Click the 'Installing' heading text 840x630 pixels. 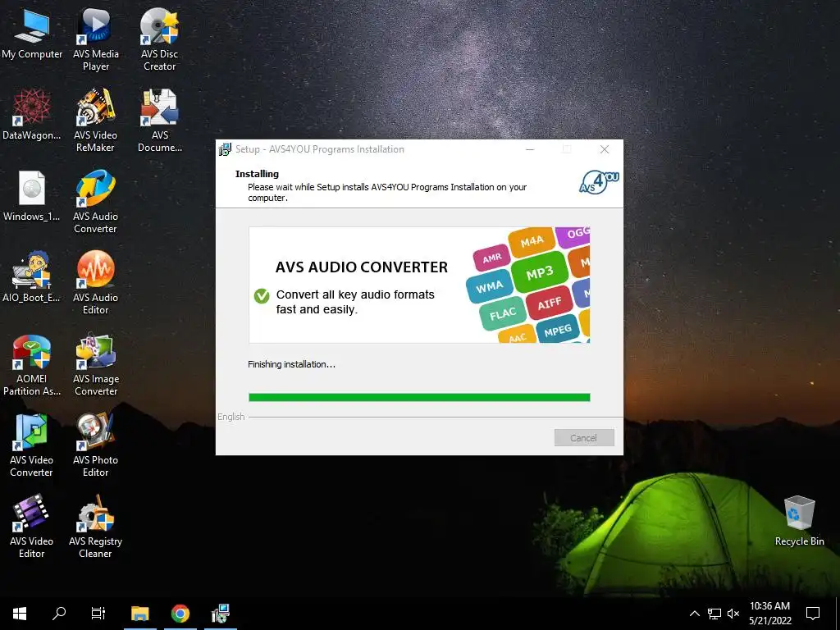tap(257, 174)
